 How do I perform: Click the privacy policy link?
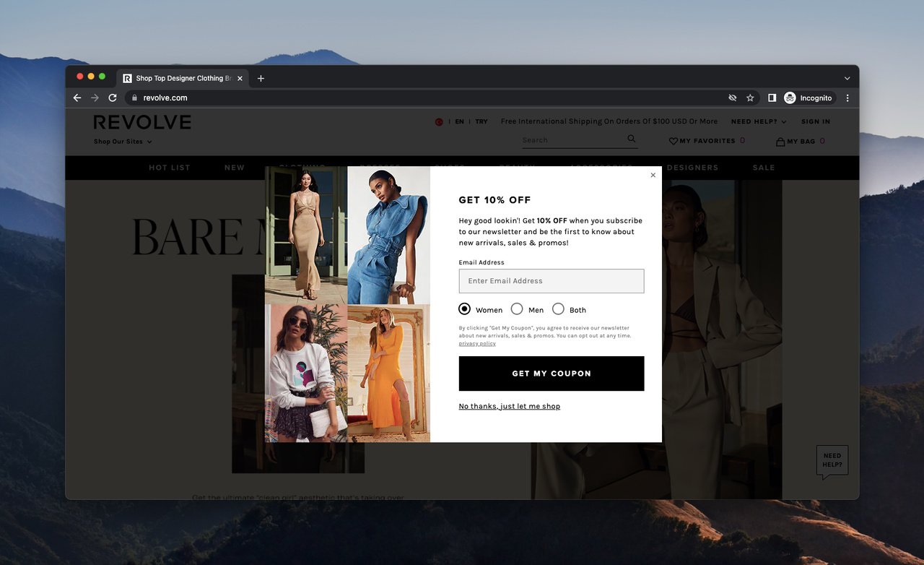pos(477,343)
